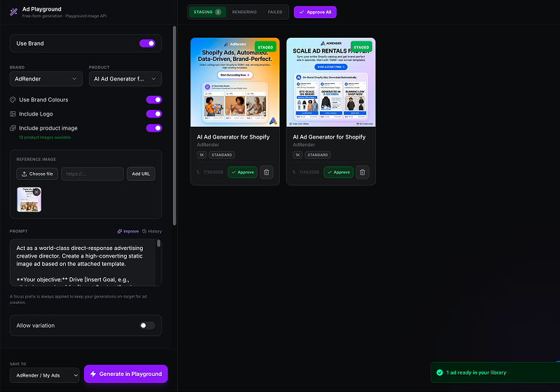The image size is (560, 392).
Task: Toggle the Use Brand switch
Action: click(x=147, y=43)
